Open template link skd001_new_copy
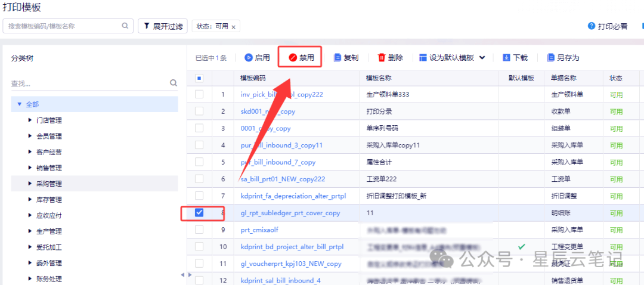Viewport: 644px width, 285px height. pyautogui.click(x=268, y=111)
